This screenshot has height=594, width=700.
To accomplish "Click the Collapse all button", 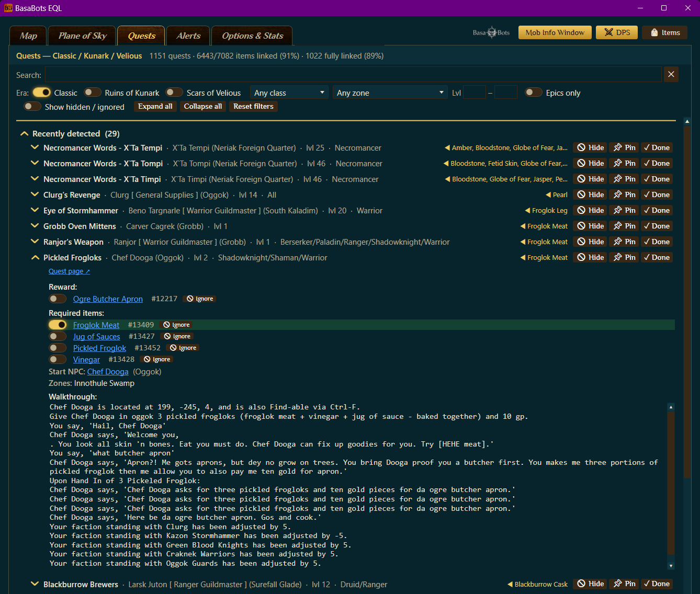I will pos(203,106).
